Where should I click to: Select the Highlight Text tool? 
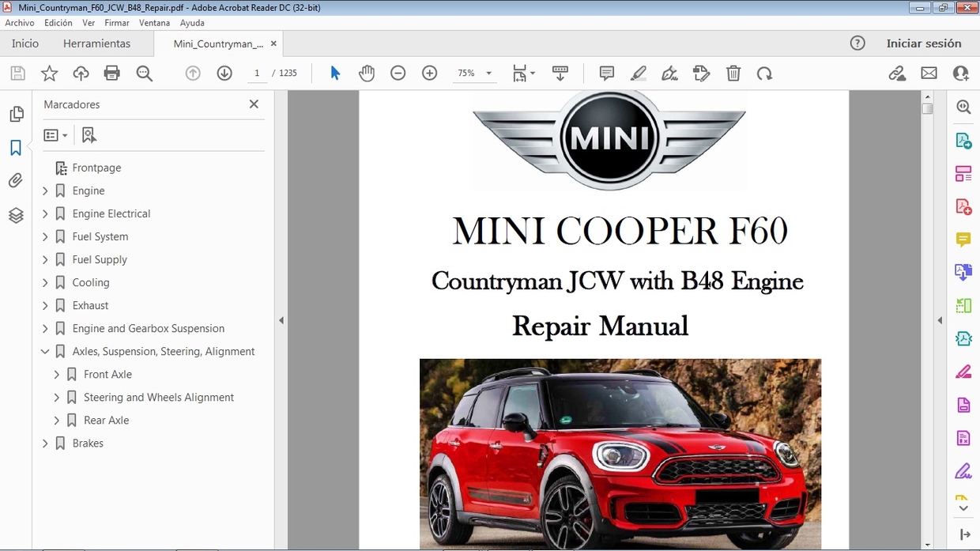[639, 73]
